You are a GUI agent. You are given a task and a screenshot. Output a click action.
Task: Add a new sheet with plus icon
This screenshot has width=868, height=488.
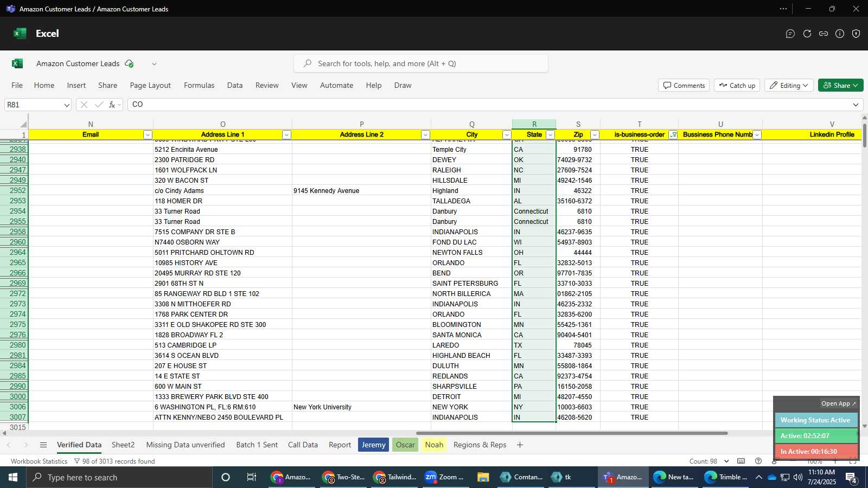tap(520, 445)
